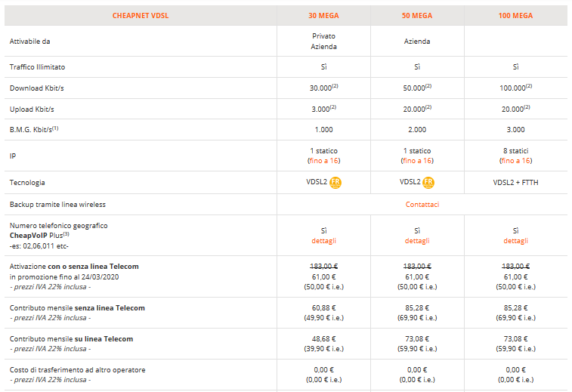572x392 pixels.
Task: Click the 'Upload Kbit/s' row label
Action: click(32, 109)
